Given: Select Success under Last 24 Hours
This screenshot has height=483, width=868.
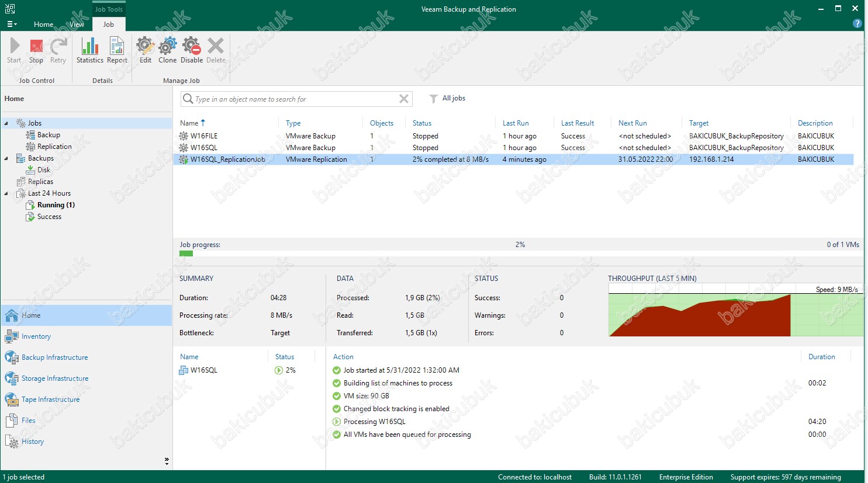Looking at the screenshot, I should (x=49, y=217).
